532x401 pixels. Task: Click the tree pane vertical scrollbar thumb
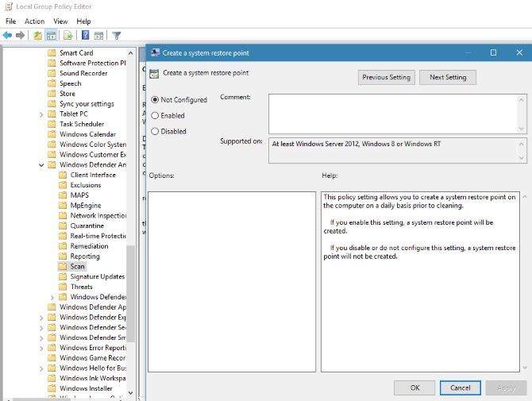point(131,294)
